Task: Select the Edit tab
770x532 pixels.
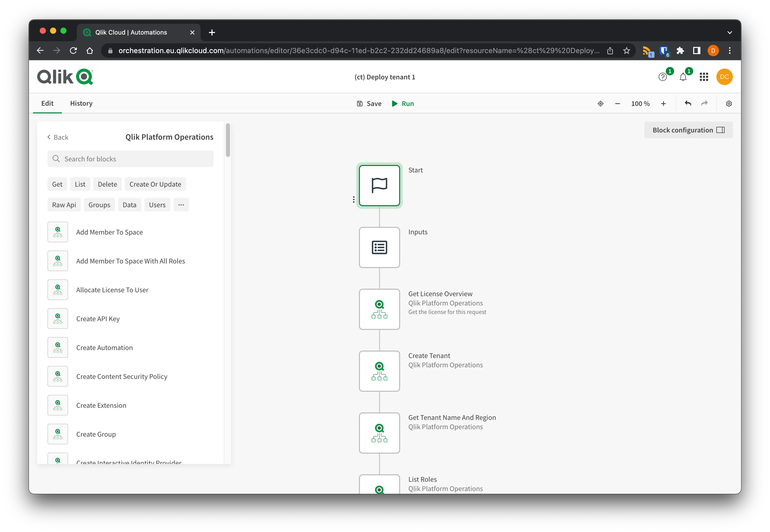Action: pos(47,103)
